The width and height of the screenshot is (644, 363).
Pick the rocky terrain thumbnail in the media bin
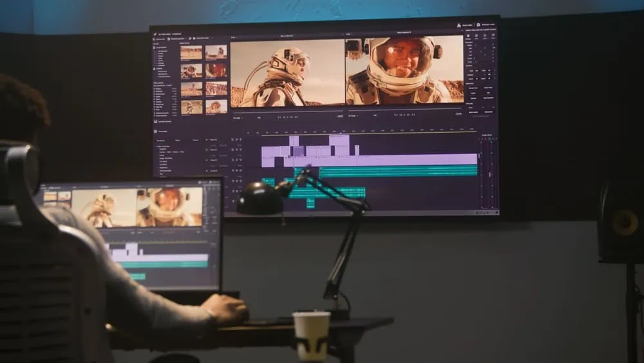(216, 88)
